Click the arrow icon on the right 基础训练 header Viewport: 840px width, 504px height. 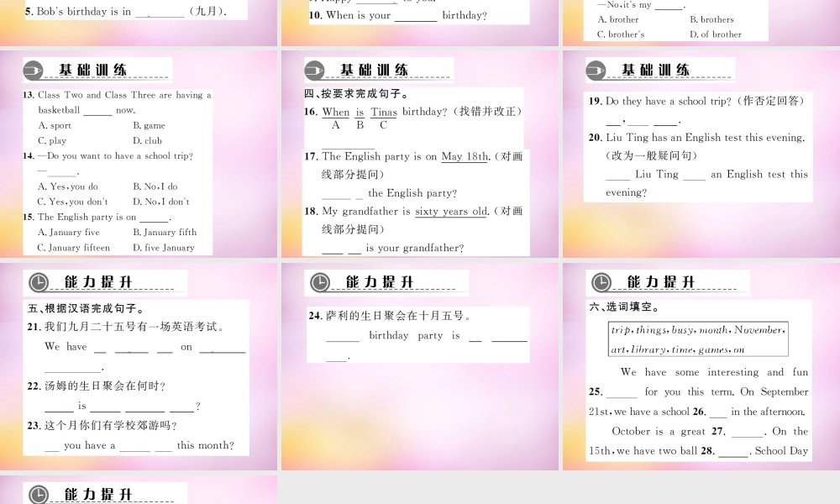pyautogui.click(x=596, y=70)
